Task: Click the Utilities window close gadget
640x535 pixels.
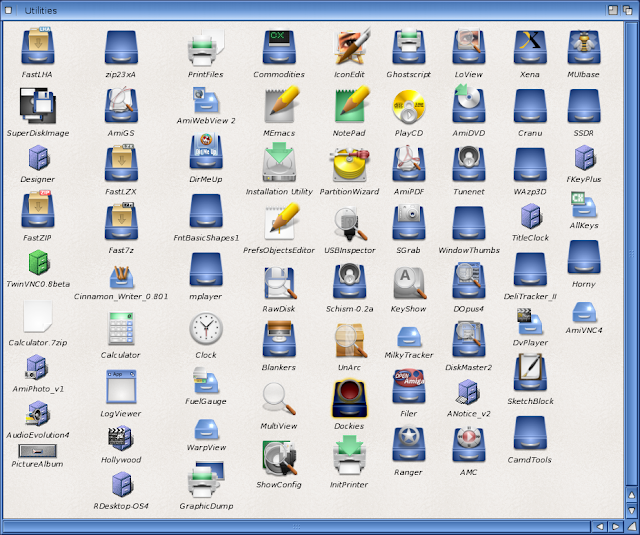Action: click(x=8, y=10)
